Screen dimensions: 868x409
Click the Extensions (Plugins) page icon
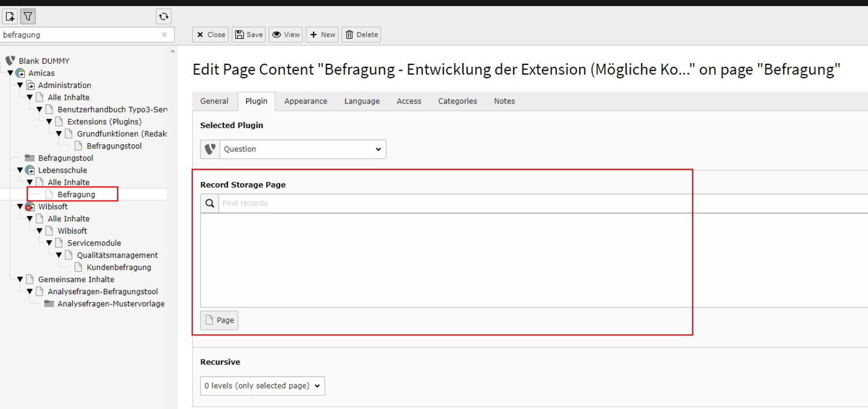59,122
